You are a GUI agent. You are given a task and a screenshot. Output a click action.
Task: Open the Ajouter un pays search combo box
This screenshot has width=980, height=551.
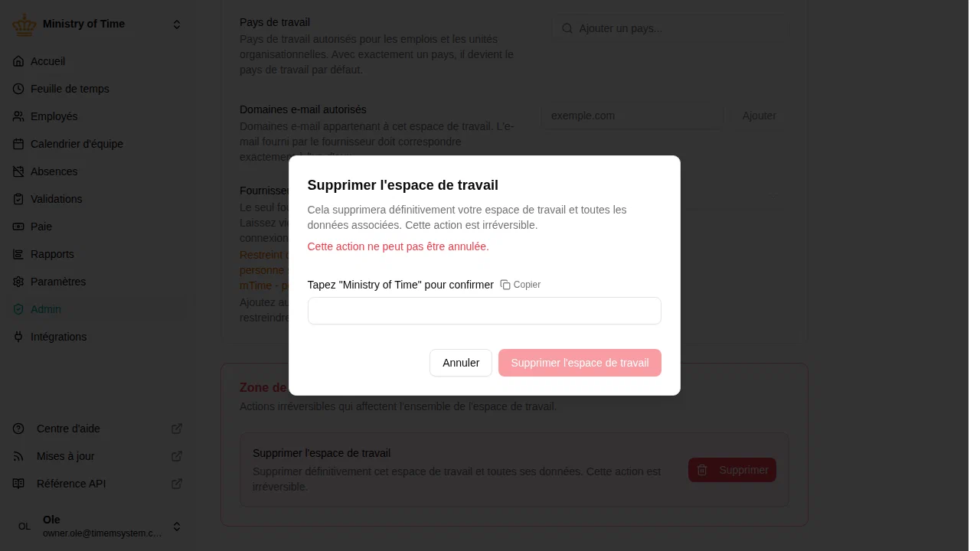[x=670, y=28]
